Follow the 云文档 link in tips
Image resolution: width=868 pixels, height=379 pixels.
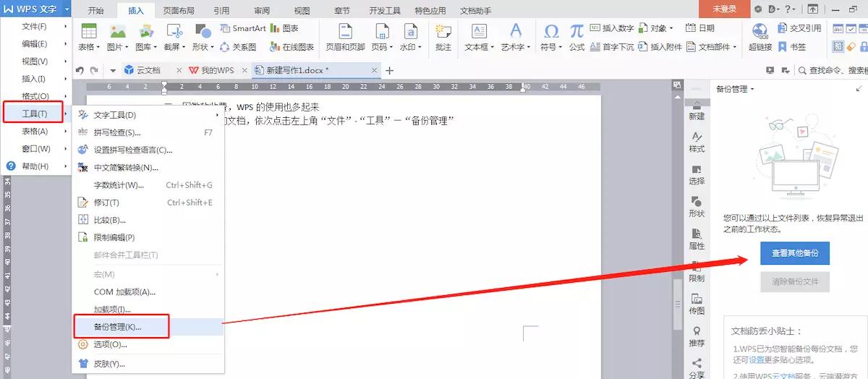pyautogui.click(x=786, y=375)
